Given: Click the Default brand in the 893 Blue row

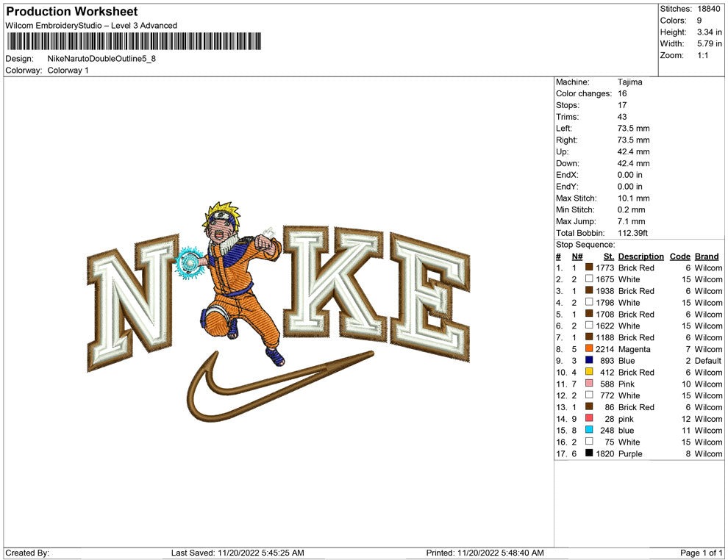Looking at the screenshot, I should tap(708, 361).
